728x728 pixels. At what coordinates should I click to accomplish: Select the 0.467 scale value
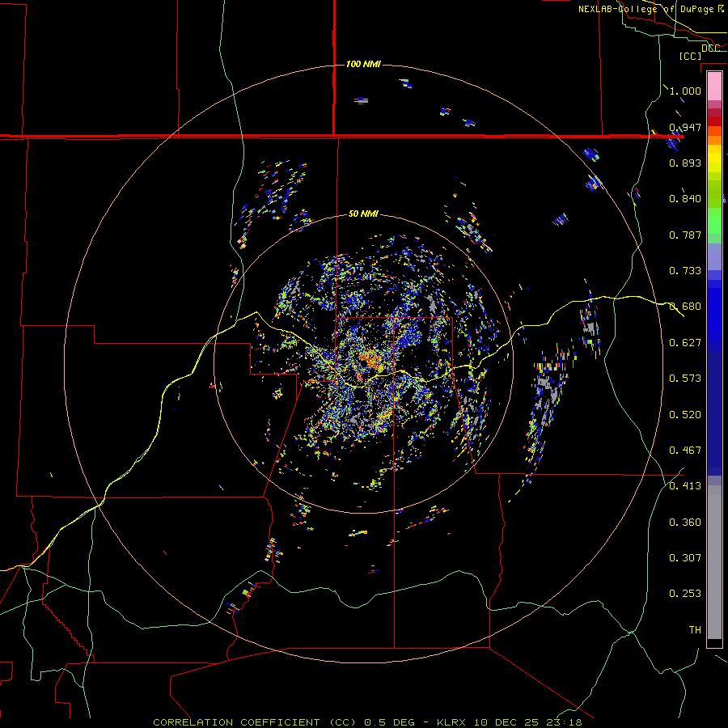click(685, 451)
